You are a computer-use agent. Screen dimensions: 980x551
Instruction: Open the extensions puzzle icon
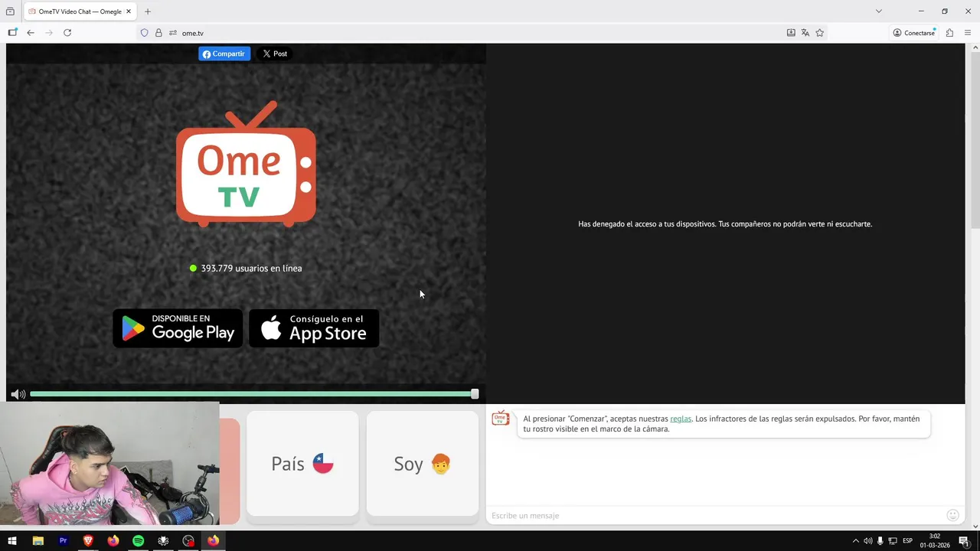click(x=949, y=33)
